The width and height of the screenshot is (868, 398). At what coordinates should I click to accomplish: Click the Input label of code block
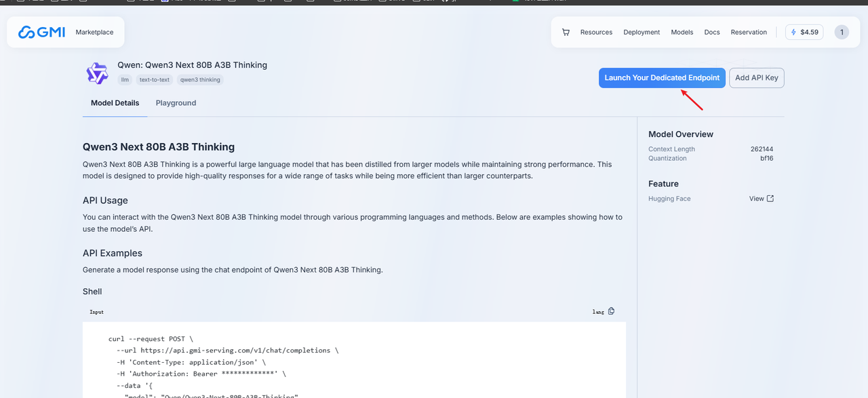click(x=97, y=312)
